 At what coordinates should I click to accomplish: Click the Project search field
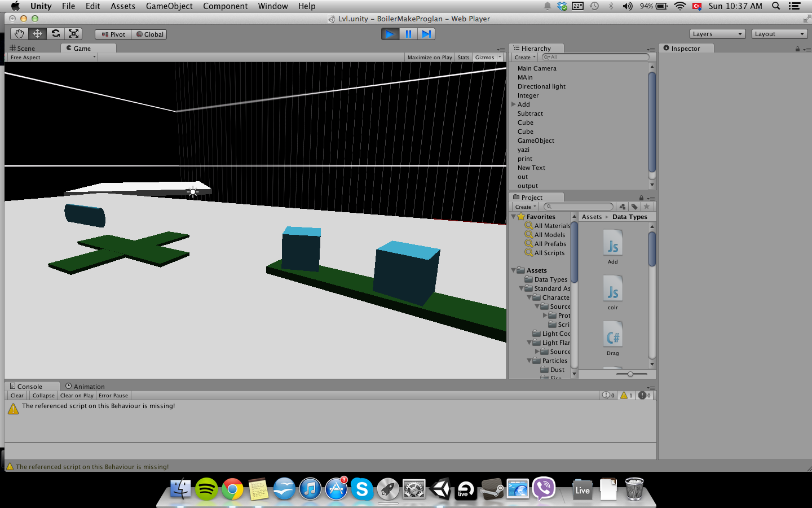point(579,207)
